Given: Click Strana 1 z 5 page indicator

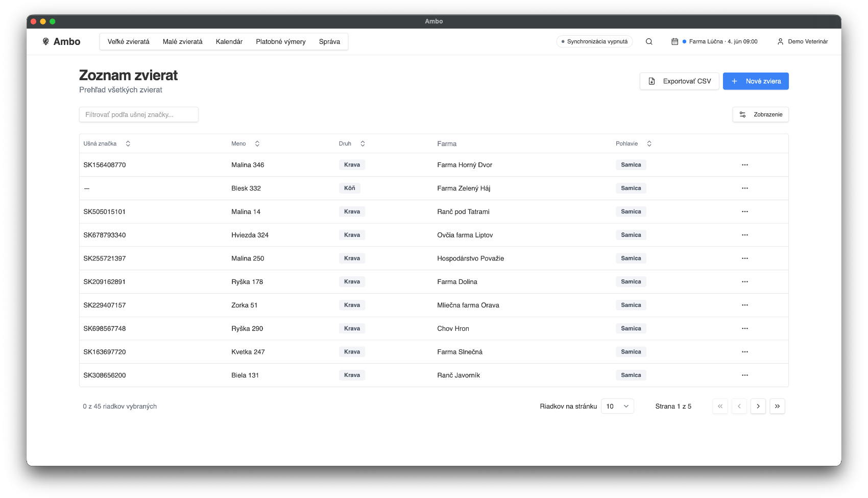Looking at the screenshot, I should 673,406.
